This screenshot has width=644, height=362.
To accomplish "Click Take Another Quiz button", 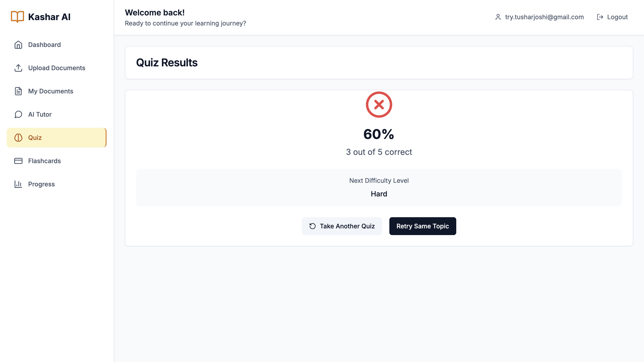I will click(x=342, y=226).
